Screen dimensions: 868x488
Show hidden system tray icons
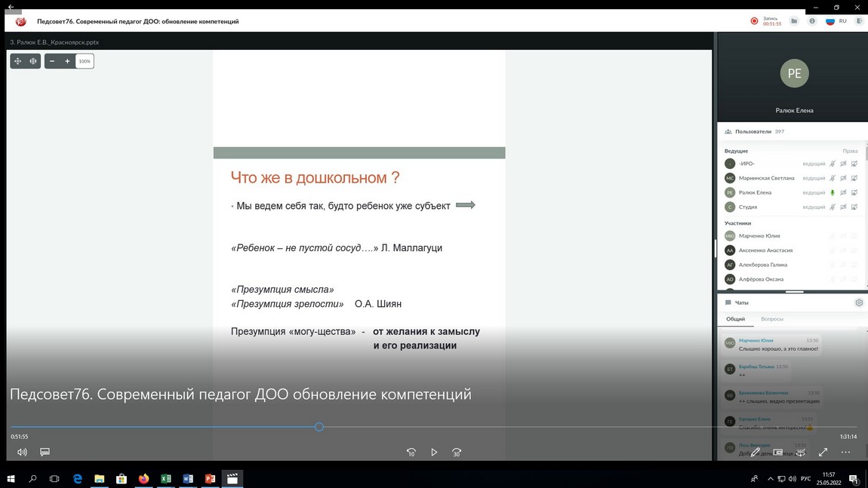770,479
